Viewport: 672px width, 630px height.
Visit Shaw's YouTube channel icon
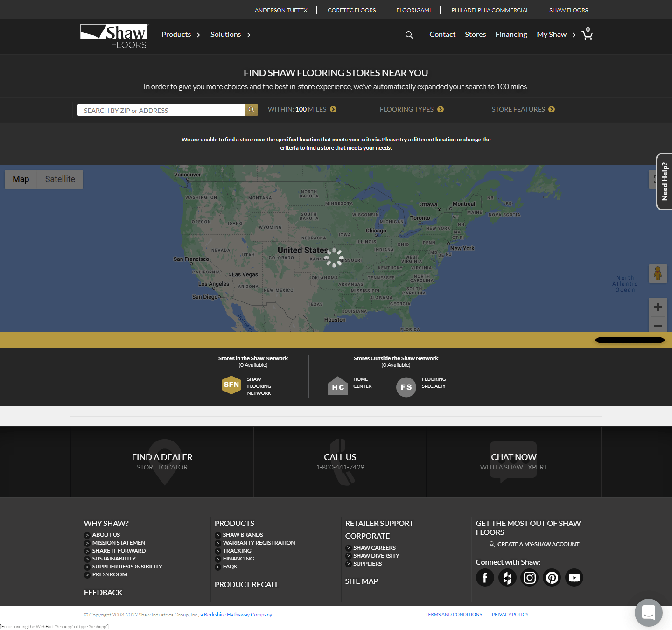pyautogui.click(x=574, y=578)
